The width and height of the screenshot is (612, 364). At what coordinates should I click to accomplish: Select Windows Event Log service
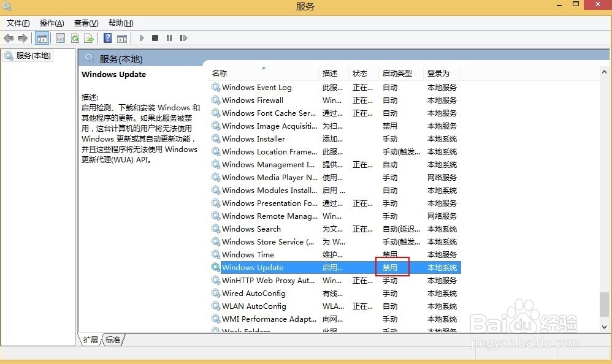[335, 88]
